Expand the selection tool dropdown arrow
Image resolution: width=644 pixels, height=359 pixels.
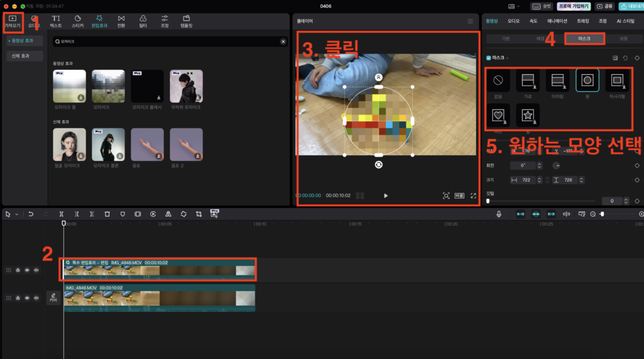[16, 214]
